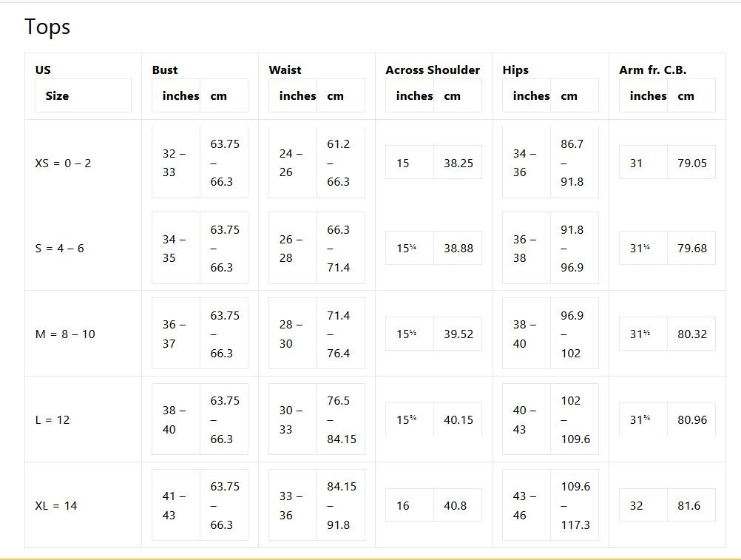The width and height of the screenshot is (741, 560).
Task: Click the "S = 4 – 6" size label
Action: tap(60, 249)
